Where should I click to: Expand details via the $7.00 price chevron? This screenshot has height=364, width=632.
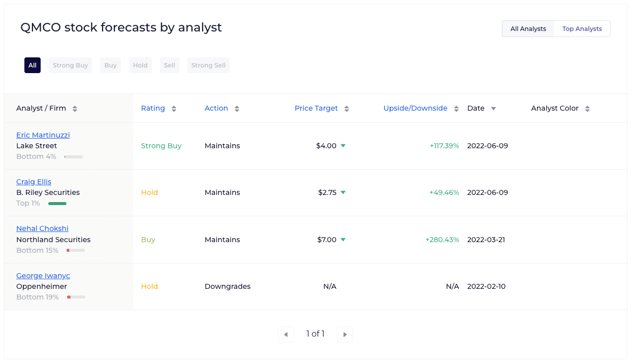(x=342, y=240)
